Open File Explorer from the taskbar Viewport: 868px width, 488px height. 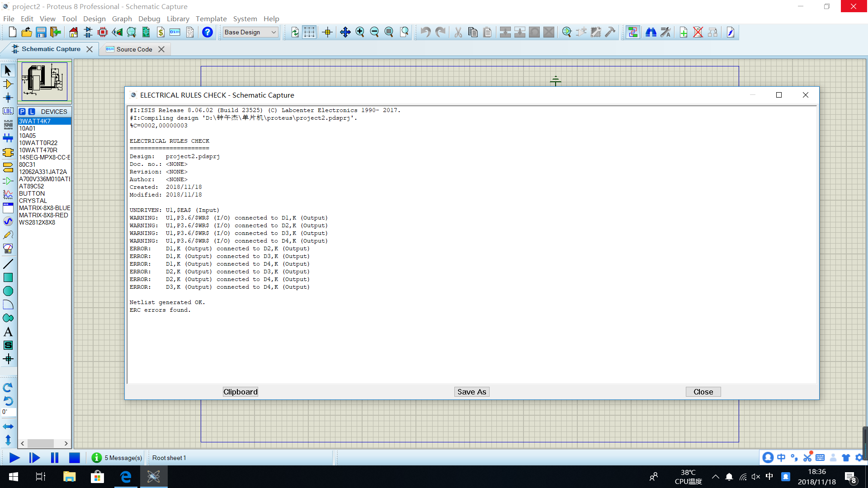click(69, 477)
